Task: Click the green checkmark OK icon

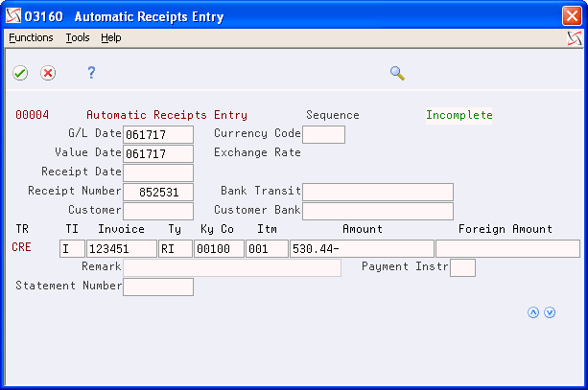Action: [20, 73]
